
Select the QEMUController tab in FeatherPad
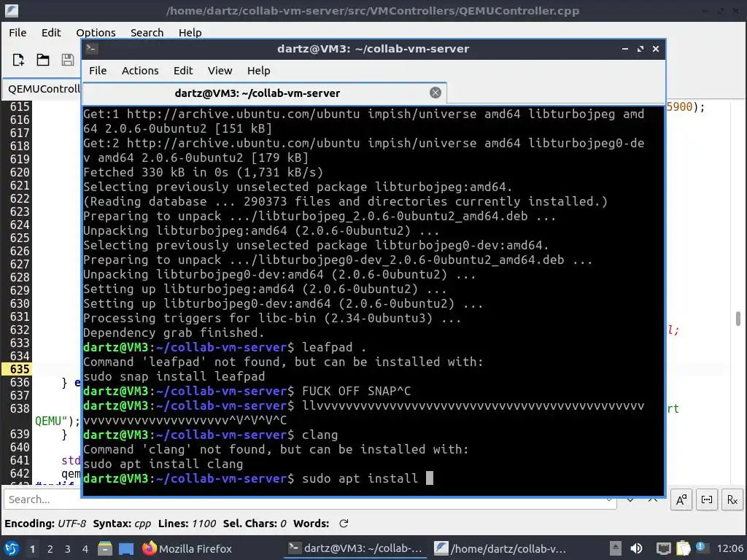click(42, 89)
